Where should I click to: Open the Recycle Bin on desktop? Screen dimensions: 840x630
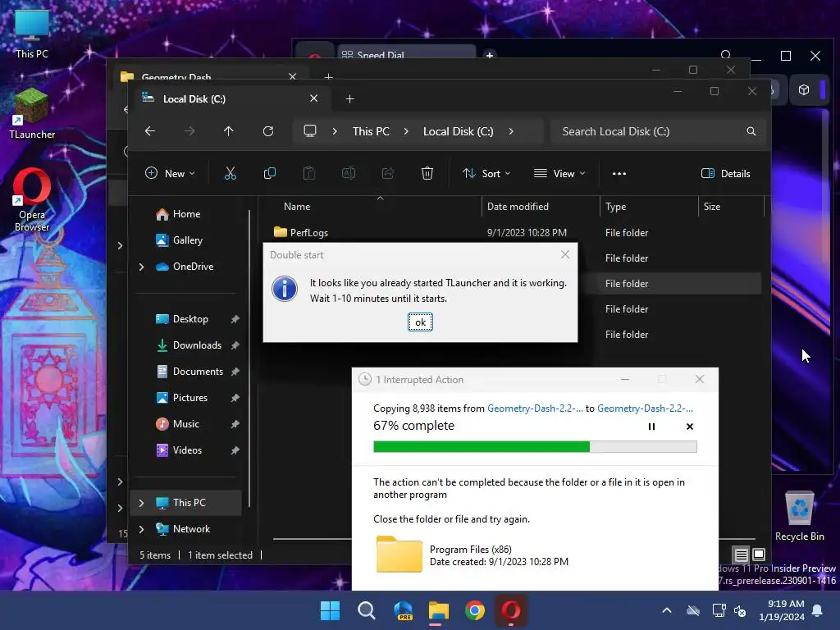[799, 515]
